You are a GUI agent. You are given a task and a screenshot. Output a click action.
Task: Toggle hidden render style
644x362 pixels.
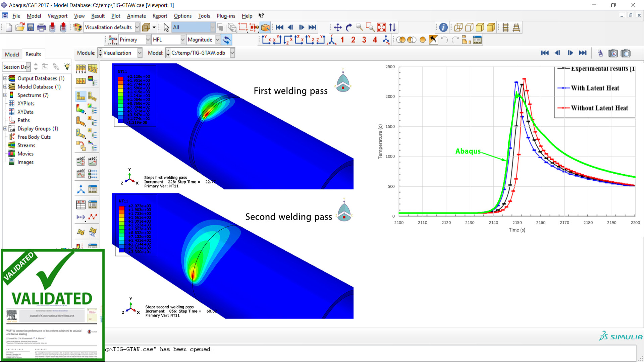pyautogui.click(x=469, y=27)
